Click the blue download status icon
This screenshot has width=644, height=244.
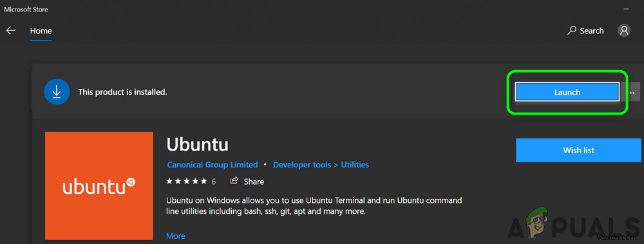(x=57, y=92)
